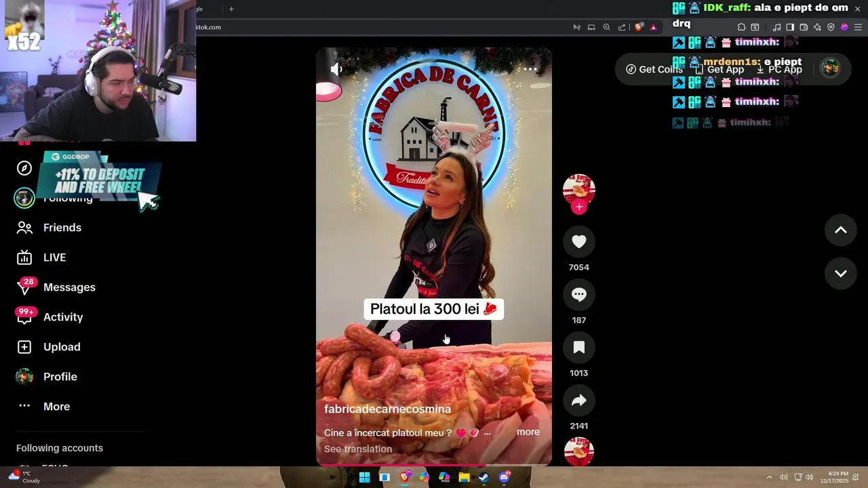Click the video progress bar

pyautogui.click(x=434, y=465)
